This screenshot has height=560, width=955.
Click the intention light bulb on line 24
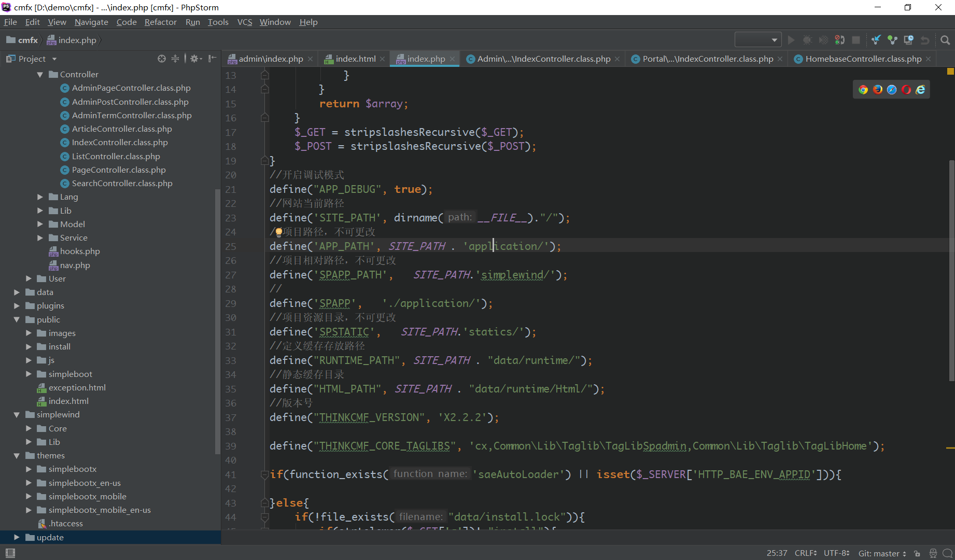click(278, 232)
